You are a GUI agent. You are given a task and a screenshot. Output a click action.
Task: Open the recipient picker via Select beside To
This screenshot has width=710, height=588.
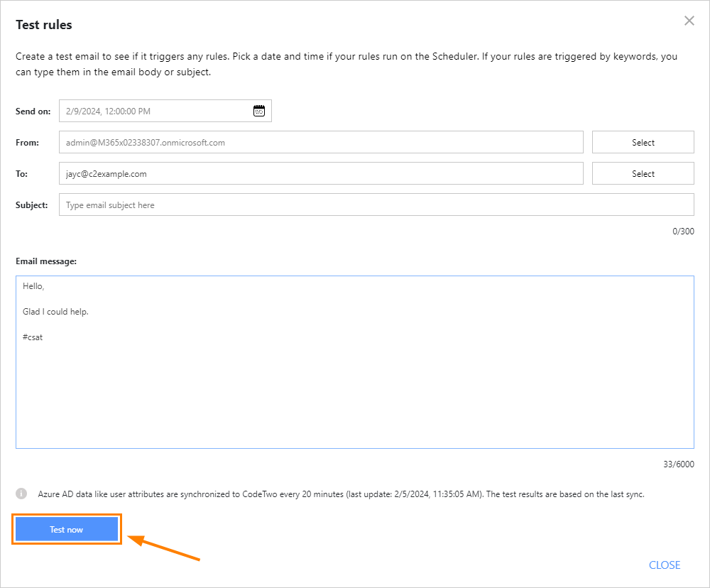tap(643, 173)
